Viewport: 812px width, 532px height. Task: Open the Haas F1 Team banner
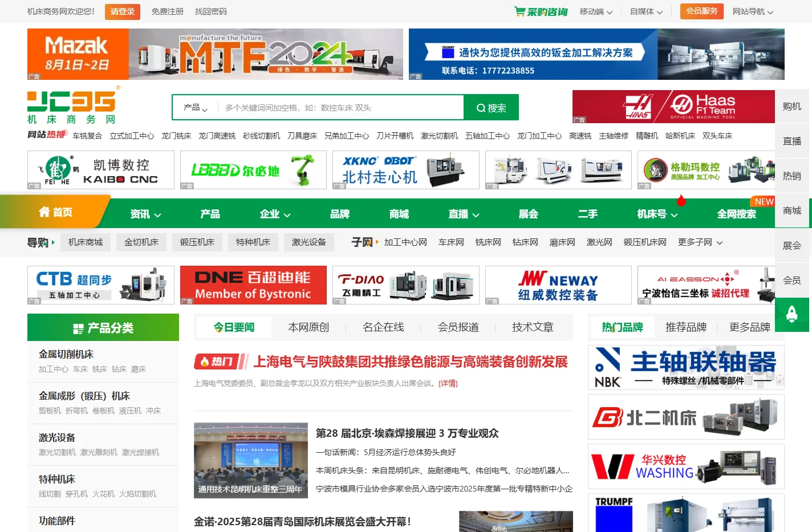[673, 106]
